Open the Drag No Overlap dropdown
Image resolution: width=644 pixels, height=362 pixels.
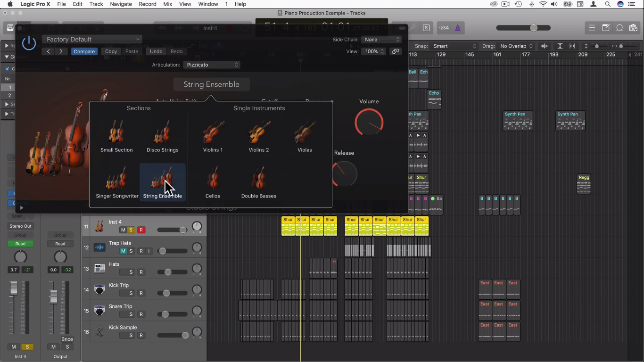(516, 46)
